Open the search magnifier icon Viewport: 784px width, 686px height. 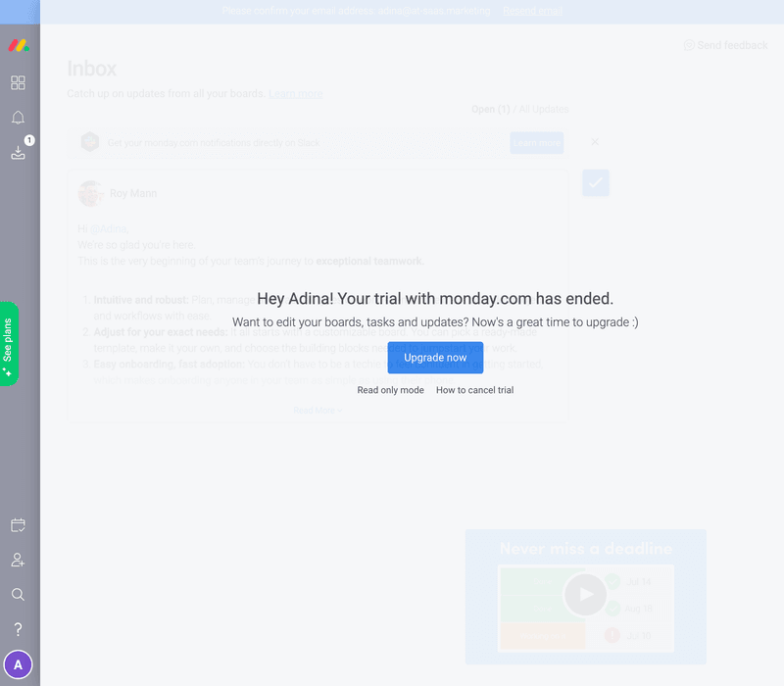(18, 595)
